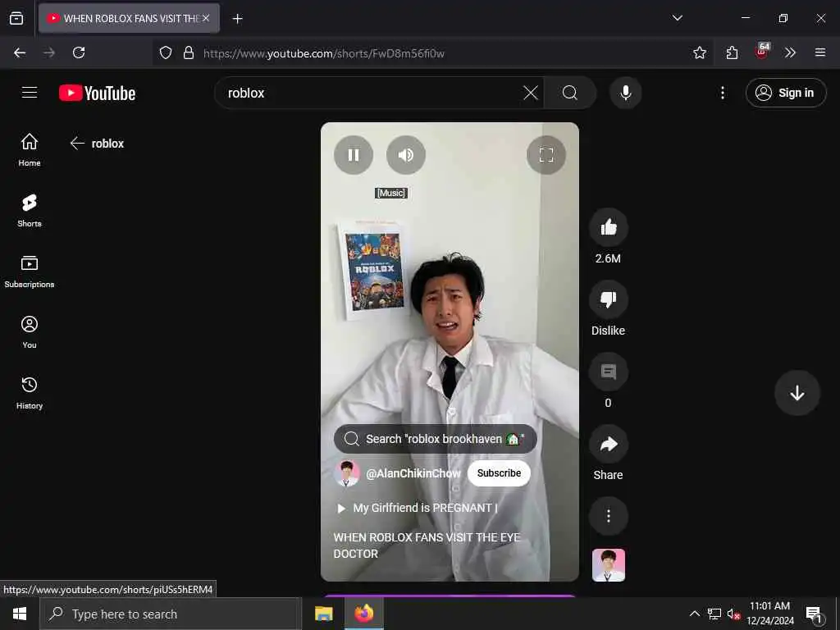
Task: Open the notification center
Action: [814, 614]
